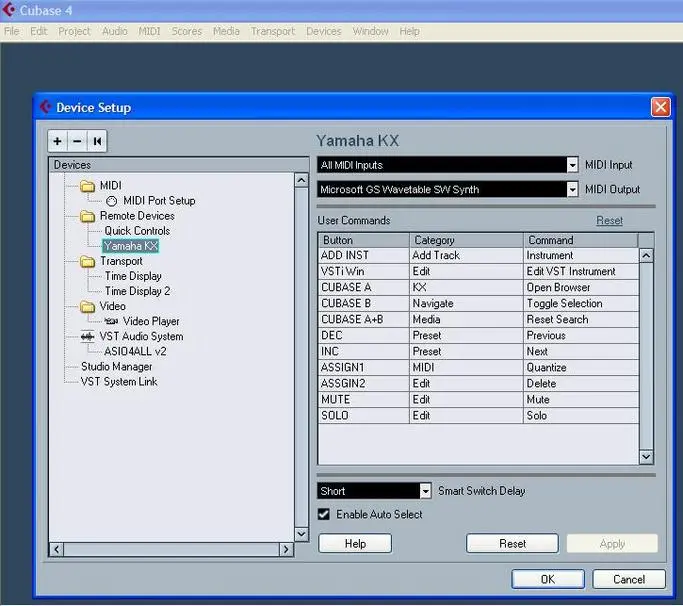Select Time Display 2 tree item
The height and width of the screenshot is (606, 683).
138,291
